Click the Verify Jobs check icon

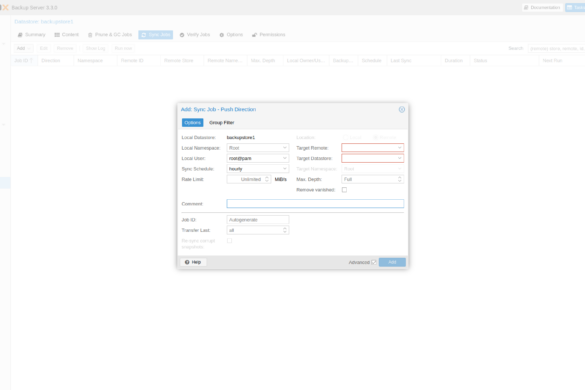coord(182,35)
